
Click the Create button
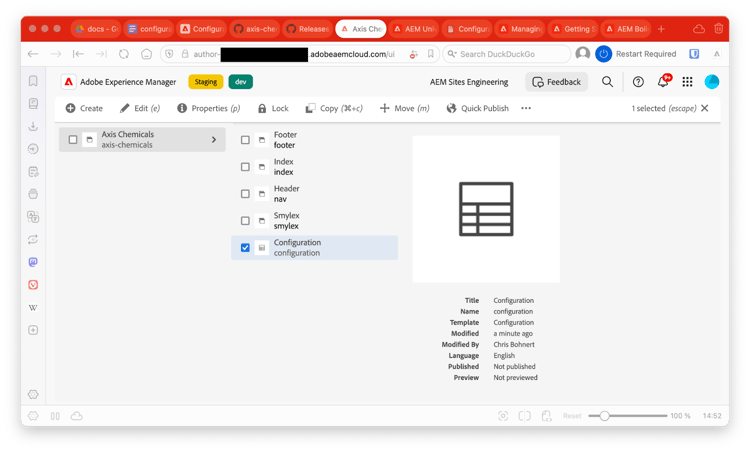[84, 108]
